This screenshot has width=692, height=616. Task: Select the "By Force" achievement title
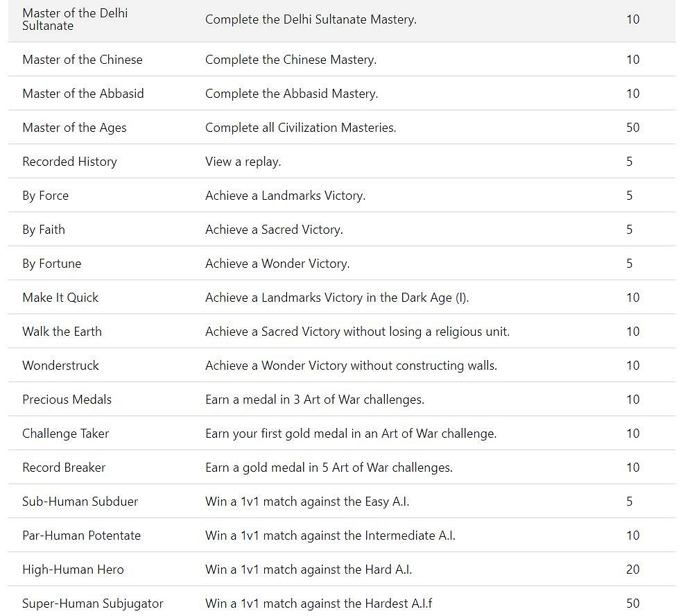(45, 196)
